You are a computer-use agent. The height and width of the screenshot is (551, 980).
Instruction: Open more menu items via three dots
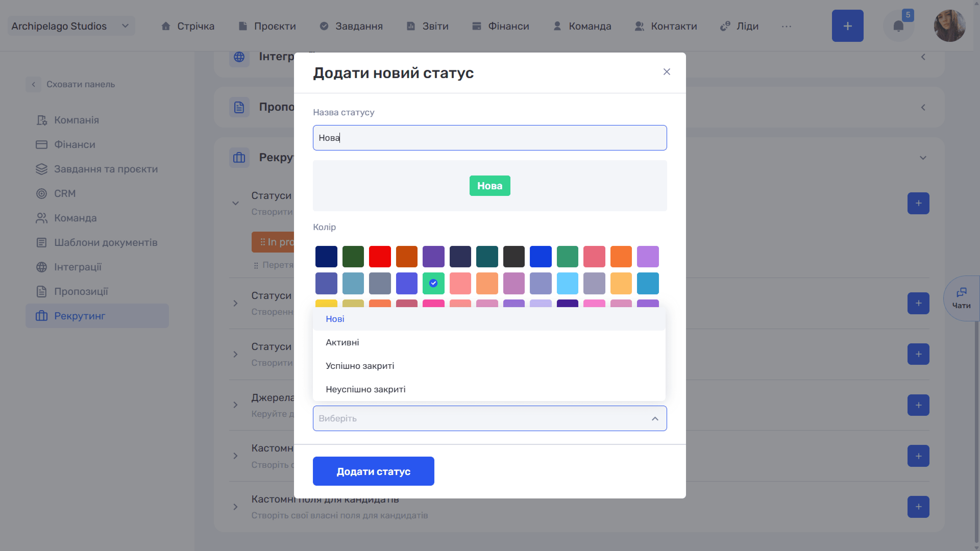click(x=786, y=26)
